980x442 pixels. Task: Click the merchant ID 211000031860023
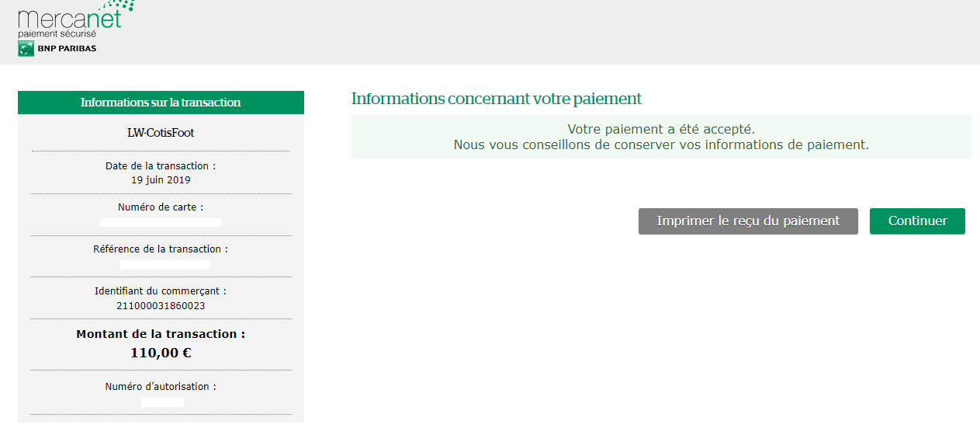[161, 305]
